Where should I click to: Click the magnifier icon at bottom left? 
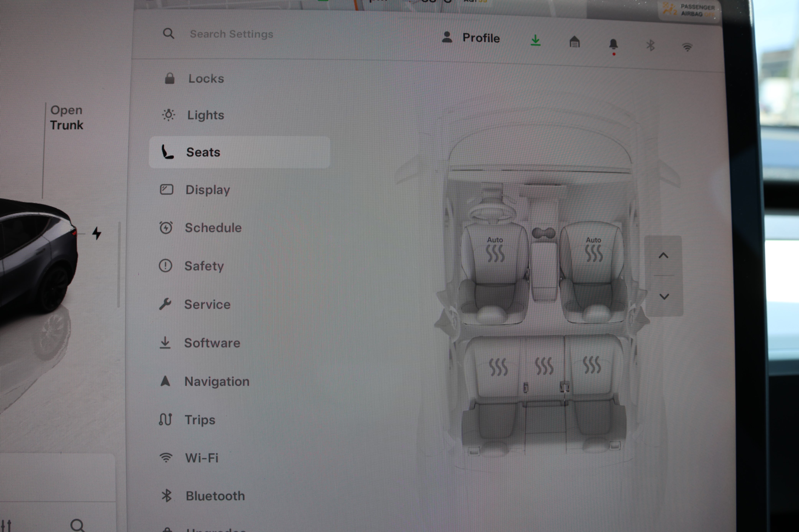click(77, 525)
